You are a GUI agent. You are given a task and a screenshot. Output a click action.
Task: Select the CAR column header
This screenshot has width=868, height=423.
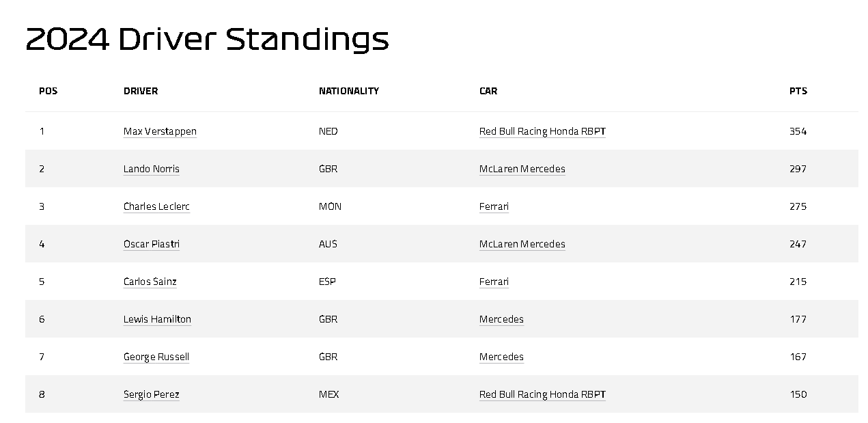[488, 91]
